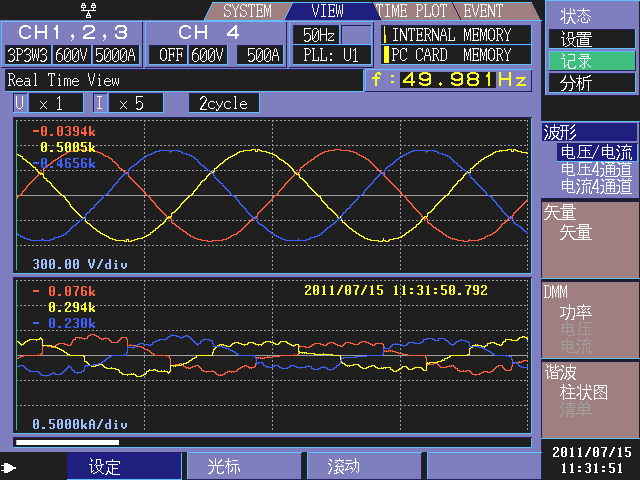Click the CH 4 channel header
The height and width of the screenshot is (480, 640).
point(208,33)
